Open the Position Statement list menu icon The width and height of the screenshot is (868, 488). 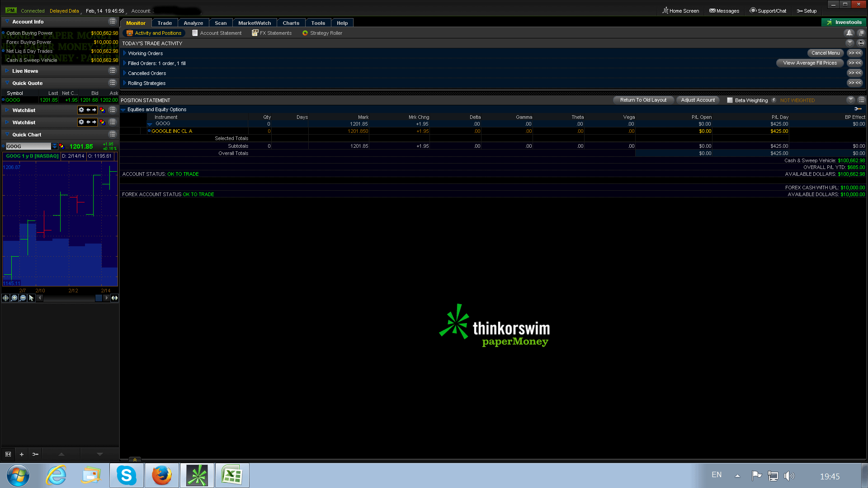861,100
